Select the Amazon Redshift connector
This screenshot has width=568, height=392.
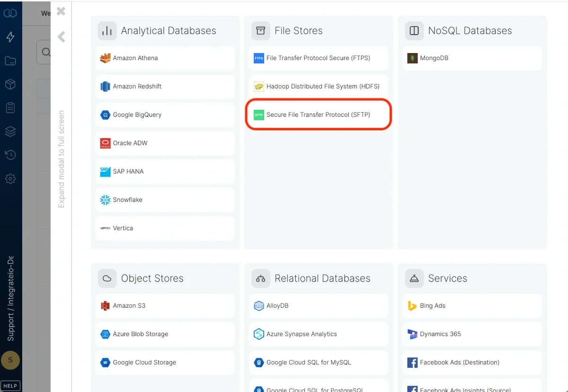click(165, 86)
